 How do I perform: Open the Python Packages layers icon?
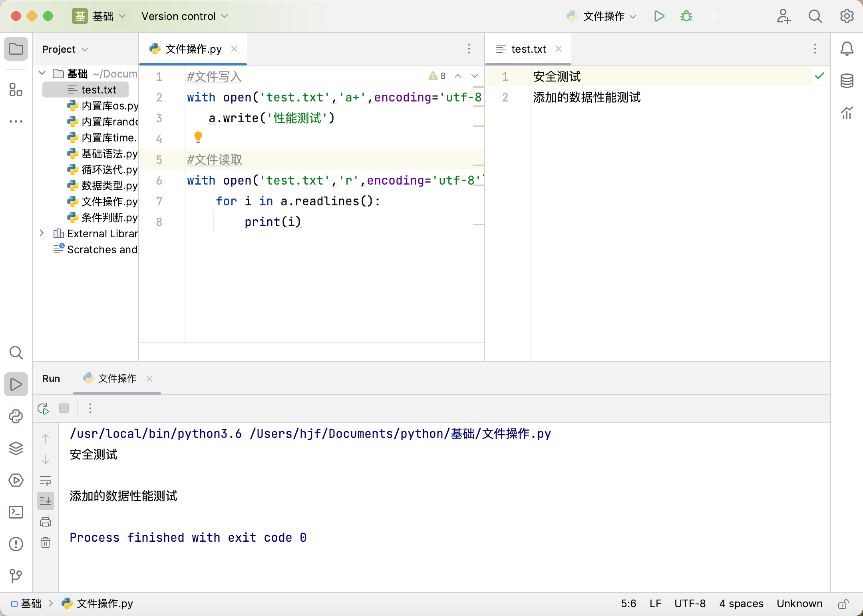pyautogui.click(x=16, y=448)
